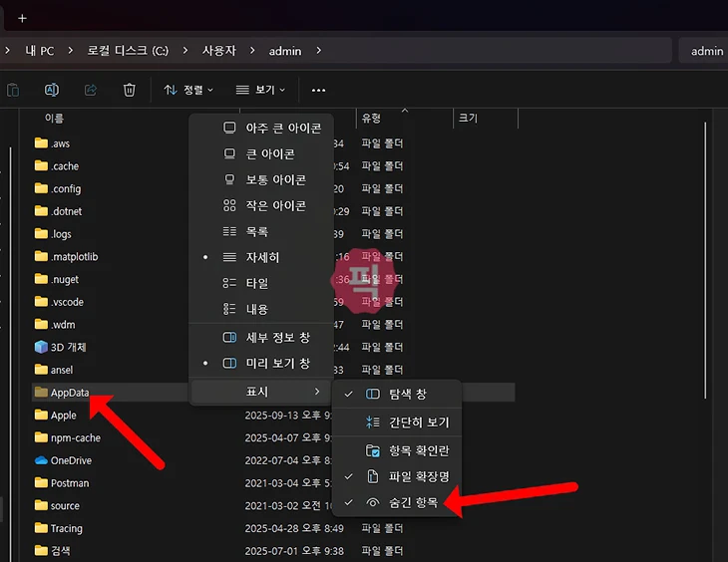
Task: Click the share icon in toolbar
Action: [x=91, y=90]
